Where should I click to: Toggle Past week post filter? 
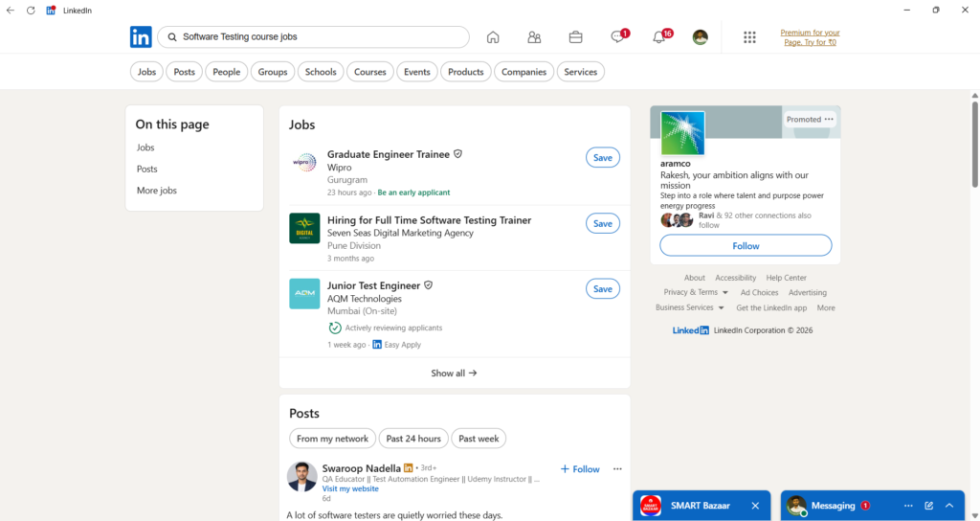point(479,439)
